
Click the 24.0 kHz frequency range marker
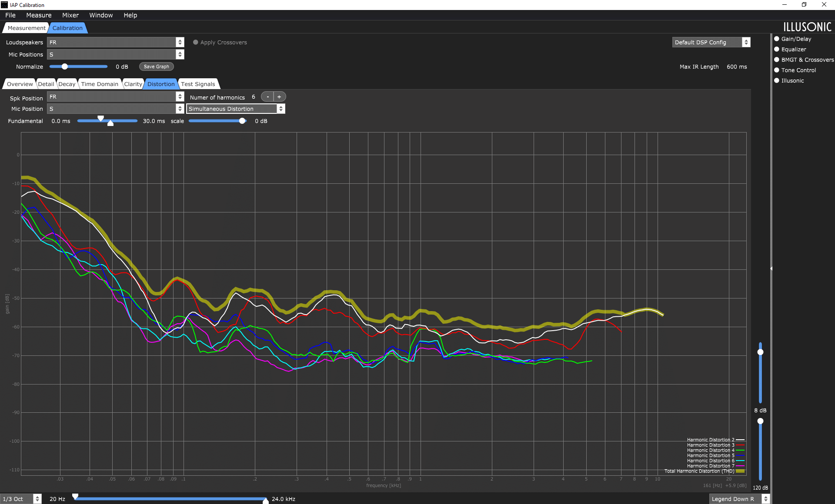click(265, 501)
